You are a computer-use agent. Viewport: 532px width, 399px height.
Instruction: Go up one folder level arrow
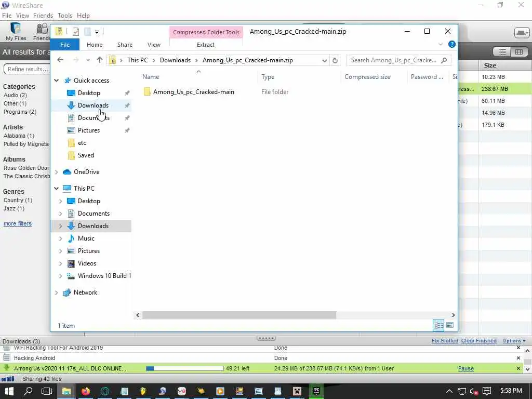click(x=99, y=60)
